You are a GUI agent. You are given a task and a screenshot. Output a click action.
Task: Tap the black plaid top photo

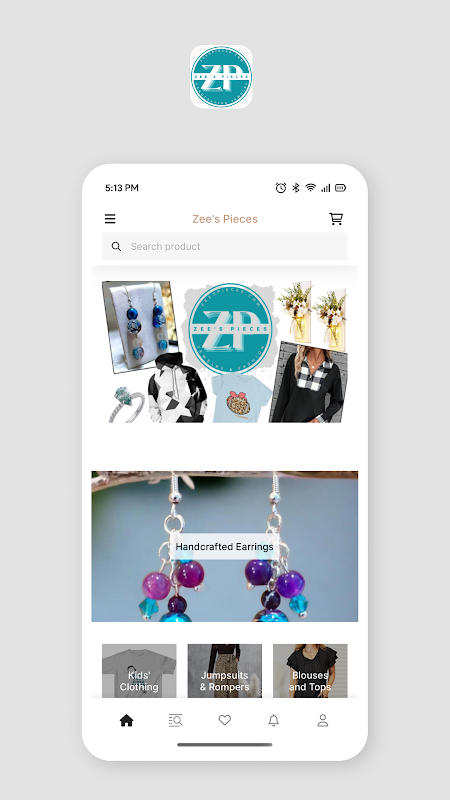309,383
